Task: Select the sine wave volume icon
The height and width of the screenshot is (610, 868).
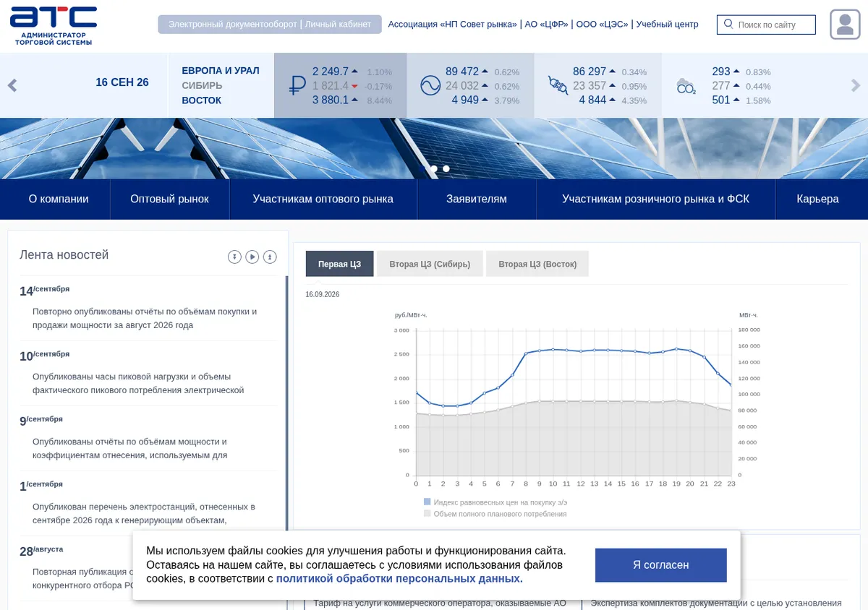Action: 430,86
